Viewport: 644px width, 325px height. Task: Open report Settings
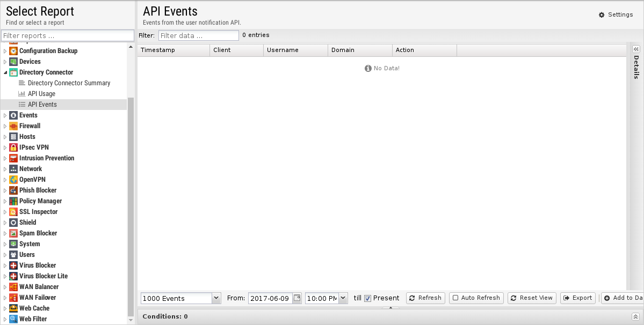pyautogui.click(x=616, y=14)
